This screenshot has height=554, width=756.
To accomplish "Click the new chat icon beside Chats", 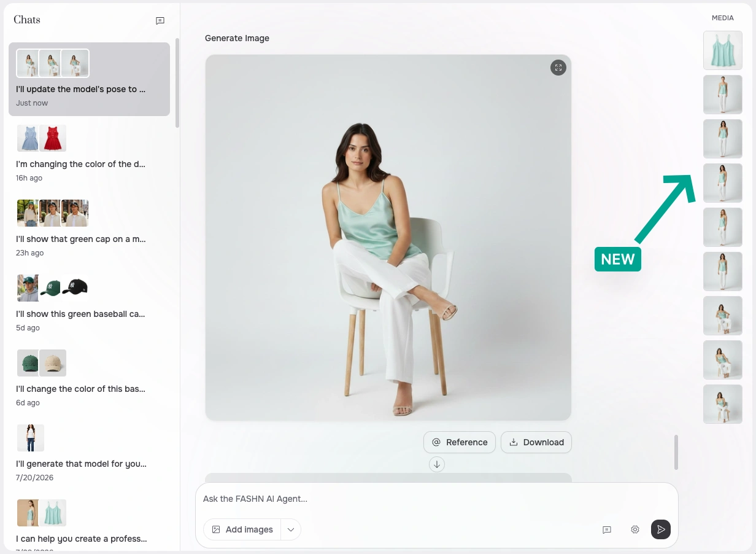I will (x=160, y=21).
